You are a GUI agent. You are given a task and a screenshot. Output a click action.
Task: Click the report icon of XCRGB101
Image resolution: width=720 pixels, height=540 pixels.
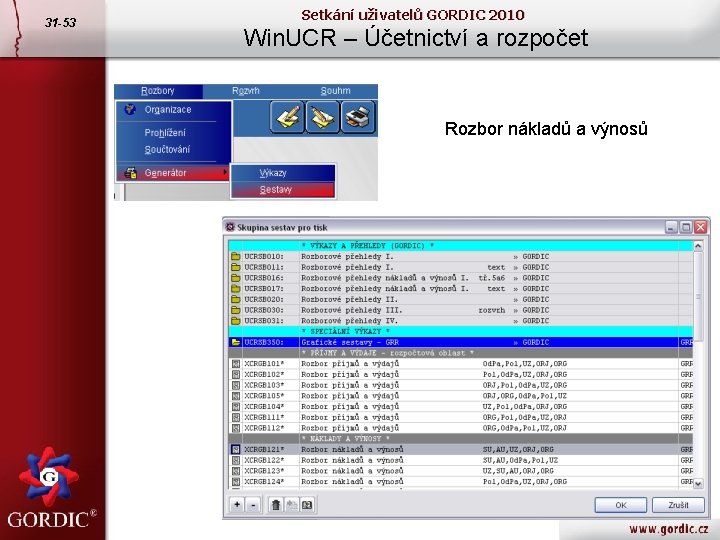pos(236,364)
